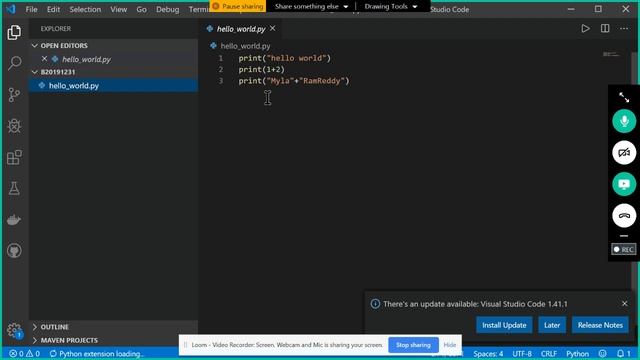The height and width of the screenshot is (360, 640).
Task: Change indentation Spaces: 4 setting
Action: tap(488, 353)
